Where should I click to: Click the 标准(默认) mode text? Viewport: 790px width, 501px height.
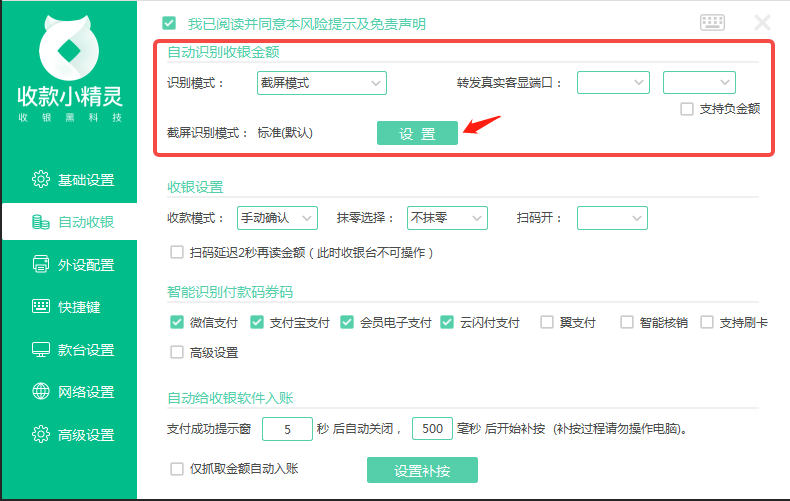coord(285,133)
